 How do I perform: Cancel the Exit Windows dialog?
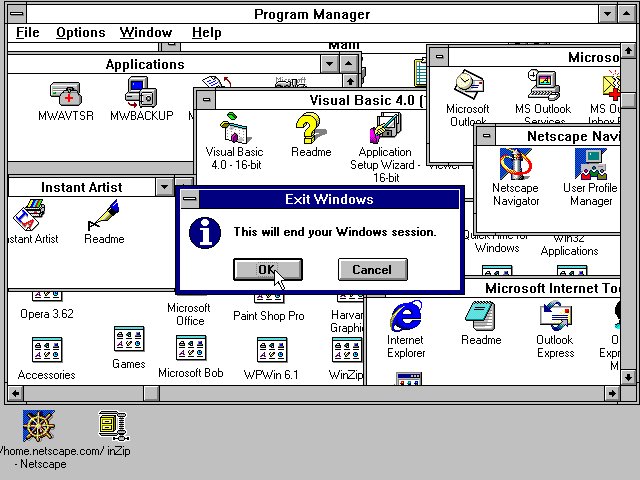tap(373, 269)
